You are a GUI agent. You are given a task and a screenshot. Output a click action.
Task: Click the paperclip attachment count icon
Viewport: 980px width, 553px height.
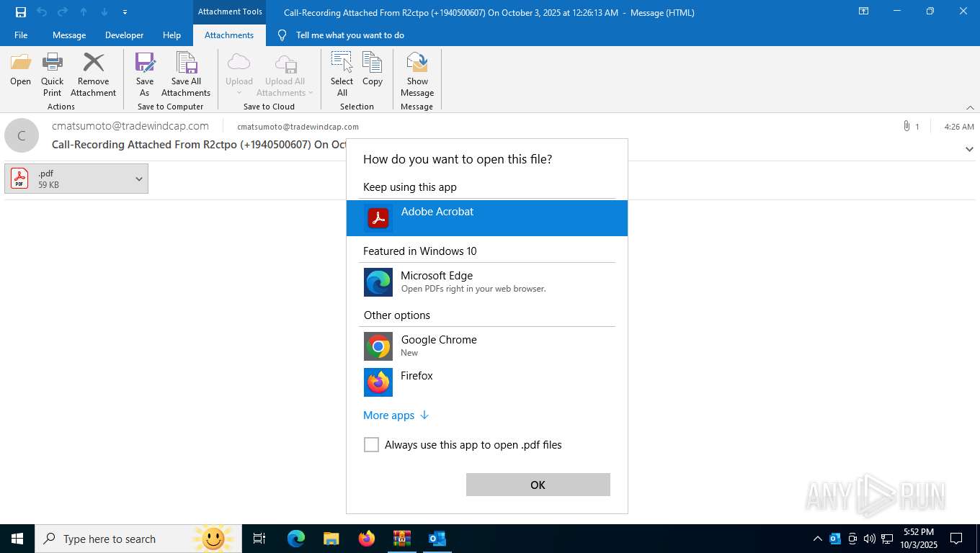pyautogui.click(x=906, y=126)
